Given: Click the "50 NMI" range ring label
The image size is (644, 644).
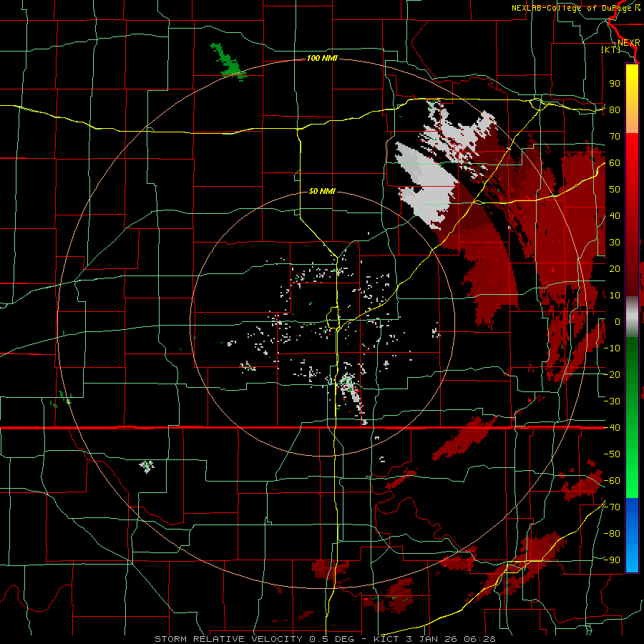Looking at the screenshot, I should click(x=322, y=191).
